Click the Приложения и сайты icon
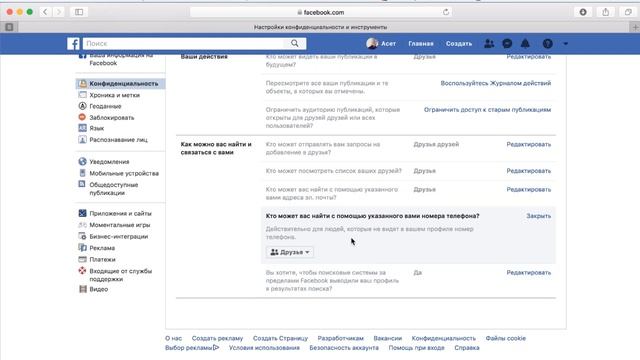This screenshot has height=360, width=640. (x=82, y=213)
